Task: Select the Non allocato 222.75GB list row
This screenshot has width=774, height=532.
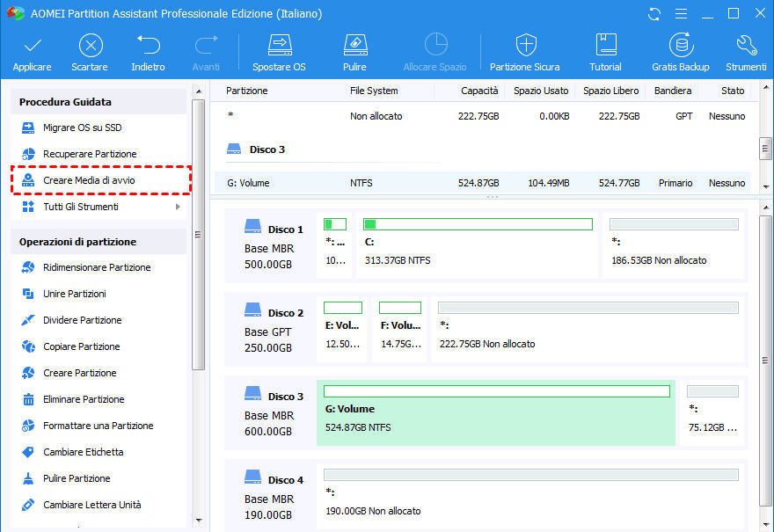Action: pyautogui.click(x=483, y=116)
